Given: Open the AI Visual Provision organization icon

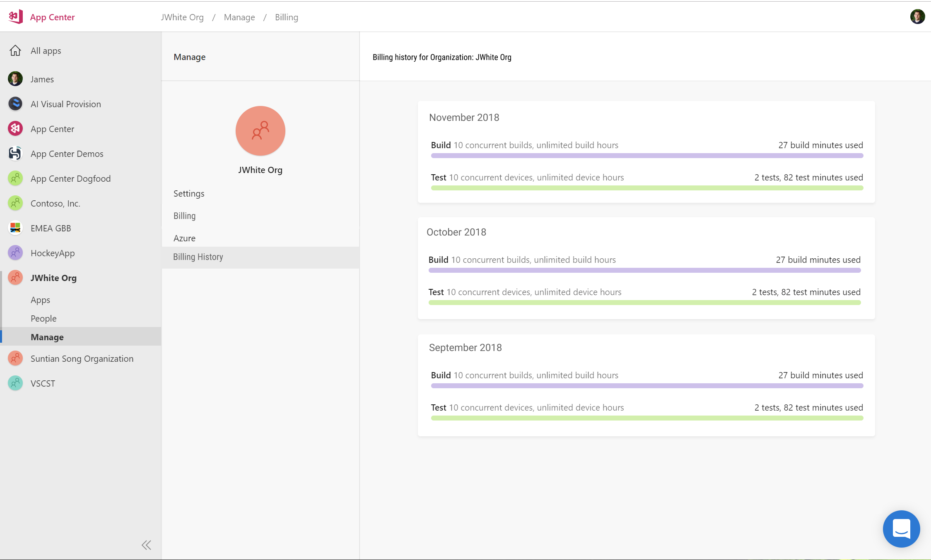Looking at the screenshot, I should pos(15,103).
